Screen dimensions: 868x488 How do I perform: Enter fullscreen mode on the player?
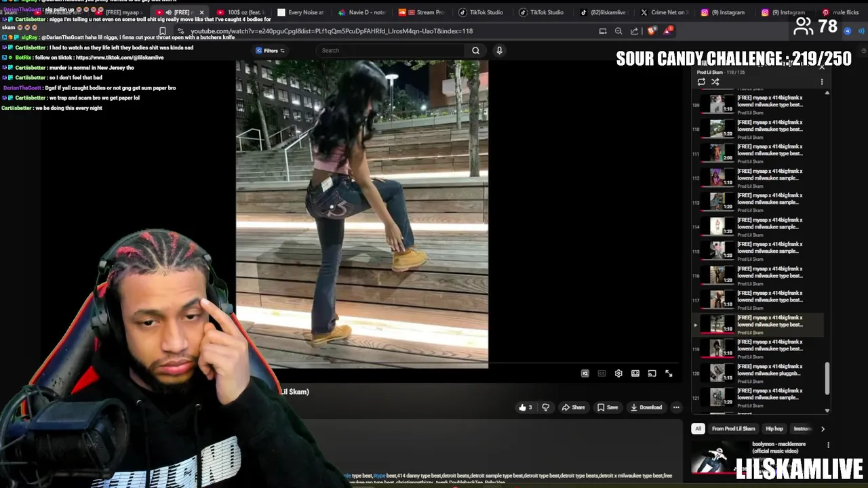(x=669, y=373)
